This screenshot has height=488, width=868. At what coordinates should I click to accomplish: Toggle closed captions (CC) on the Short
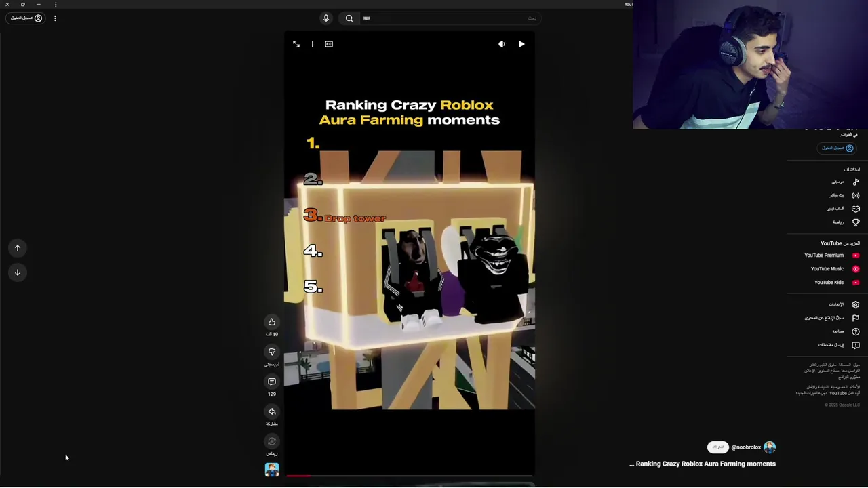(329, 44)
